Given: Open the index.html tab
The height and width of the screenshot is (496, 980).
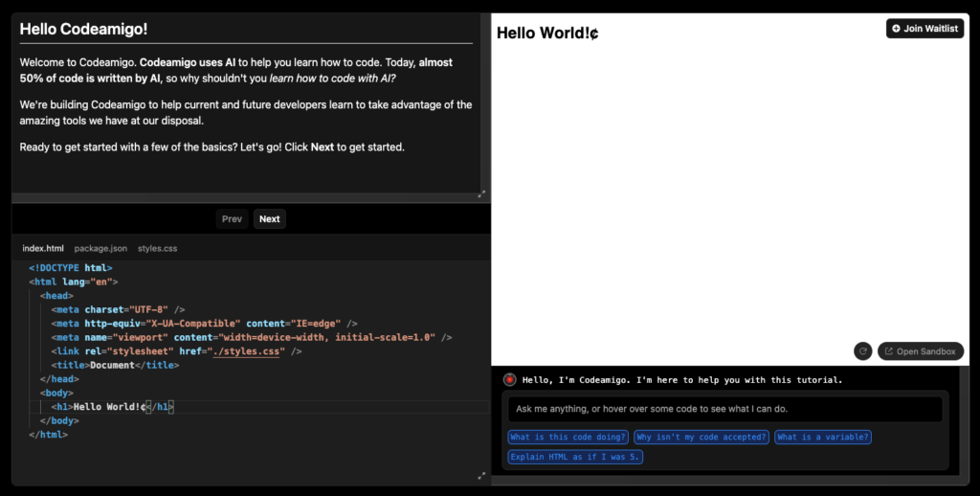Looking at the screenshot, I should (43, 248).
